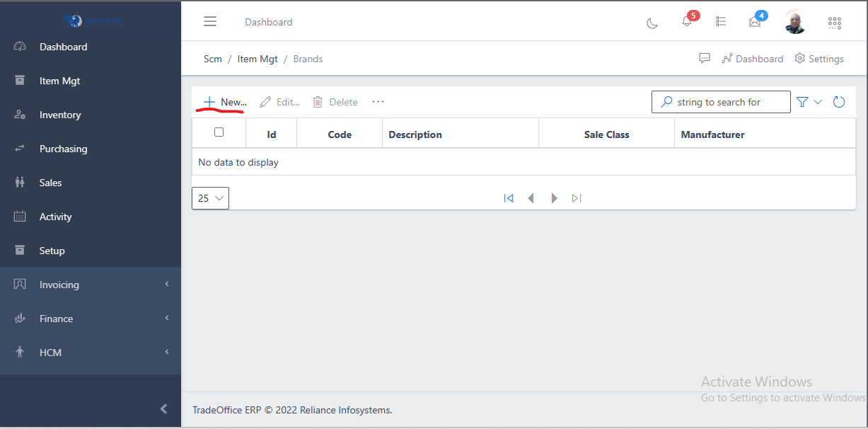Click the go to last page icon
This screenshot has width=868, height=429.
[577, 198]
